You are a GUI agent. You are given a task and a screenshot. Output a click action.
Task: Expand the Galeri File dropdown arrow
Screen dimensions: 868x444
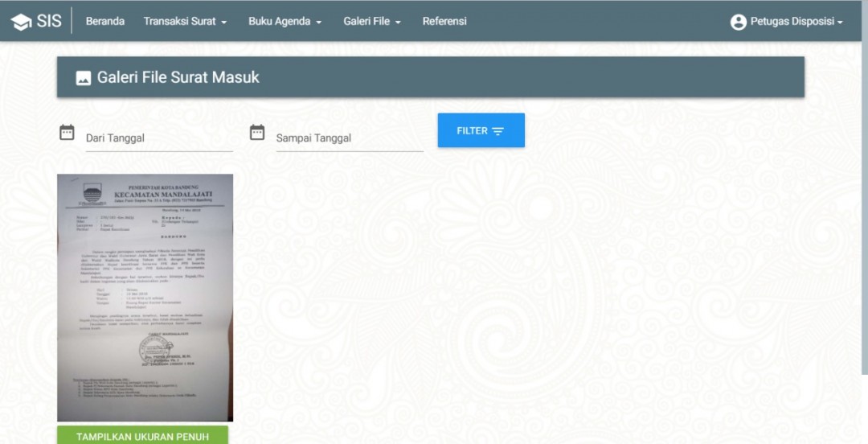398,23
